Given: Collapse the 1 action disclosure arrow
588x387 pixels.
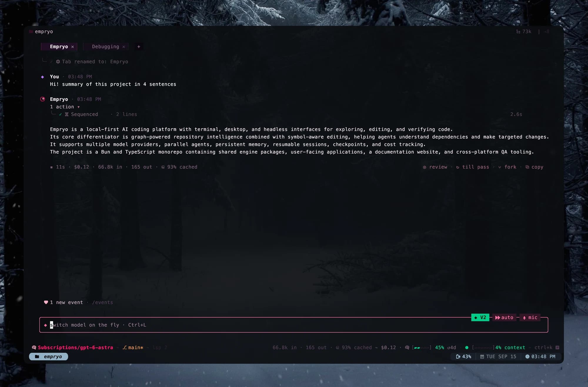Looking at the screenshot, I should (78, 107).
